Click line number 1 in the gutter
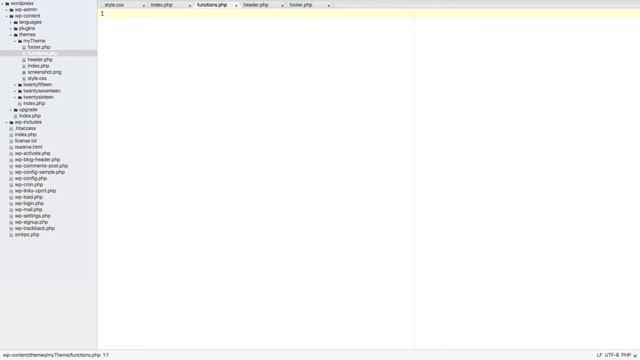This screenshot has height=360, width=640. (x=102, y=13)
